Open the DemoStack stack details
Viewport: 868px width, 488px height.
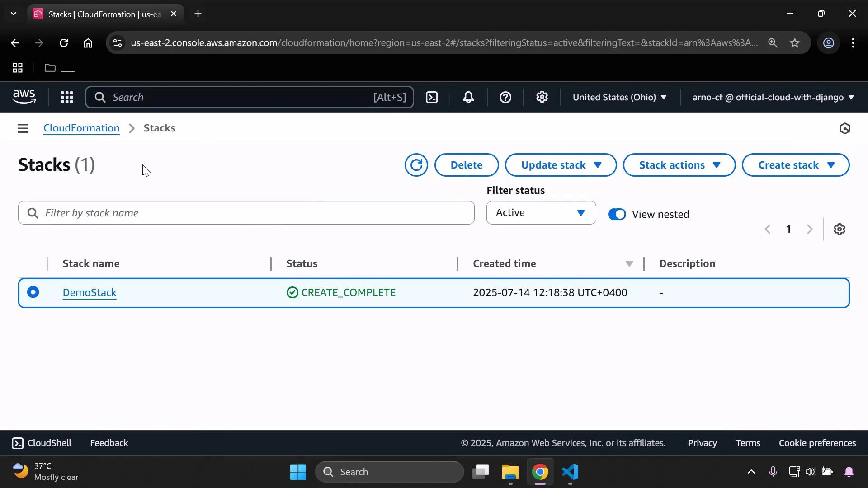pos(89,292)
